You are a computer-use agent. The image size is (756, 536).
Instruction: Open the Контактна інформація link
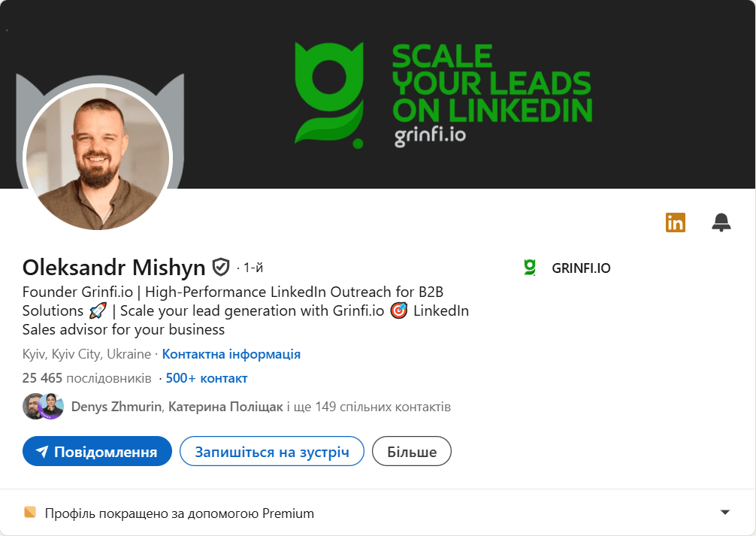pyautogui.click(x=231, y=354)
